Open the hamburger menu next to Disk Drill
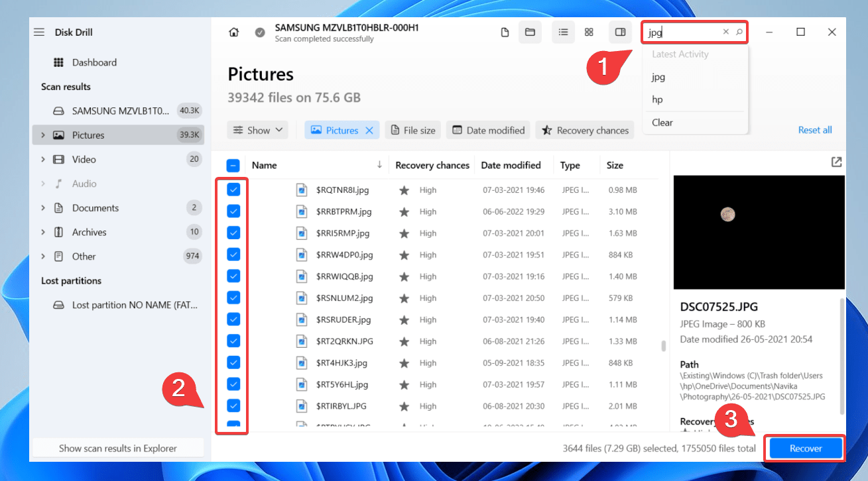The width and height of the screenshot is (868, 481). coord(40,32)
